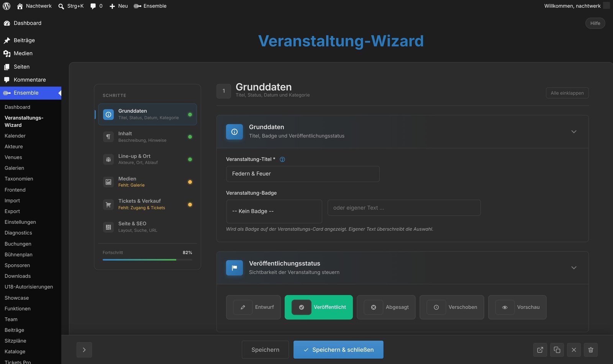This screenshot has height=364, width=613.
Task: Click the WordPress logo icon
Action: click(x=7, y=6)
